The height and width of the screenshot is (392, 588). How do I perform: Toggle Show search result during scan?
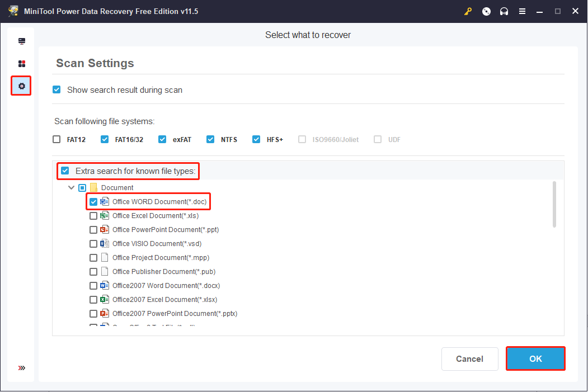[57, 89]
